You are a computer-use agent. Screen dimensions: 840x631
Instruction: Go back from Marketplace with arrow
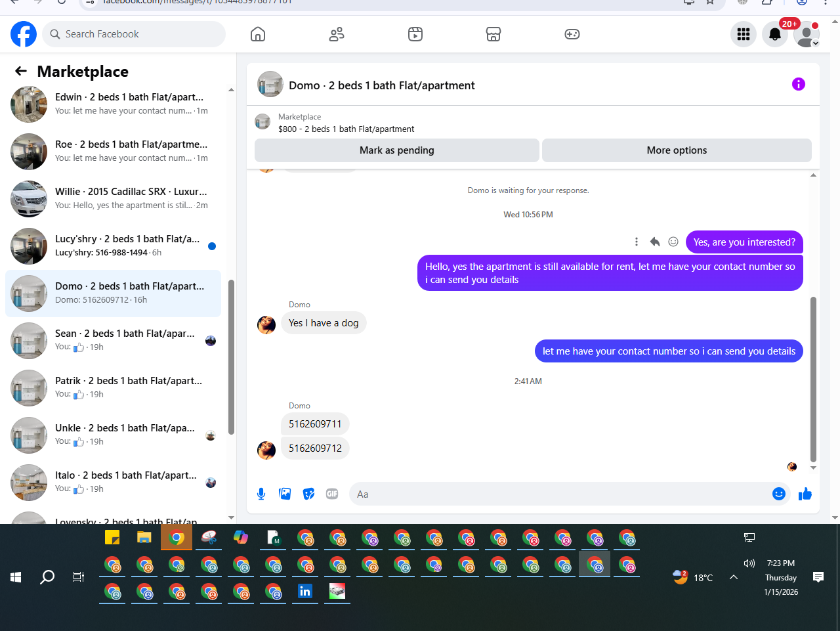[x=21, y=71]
